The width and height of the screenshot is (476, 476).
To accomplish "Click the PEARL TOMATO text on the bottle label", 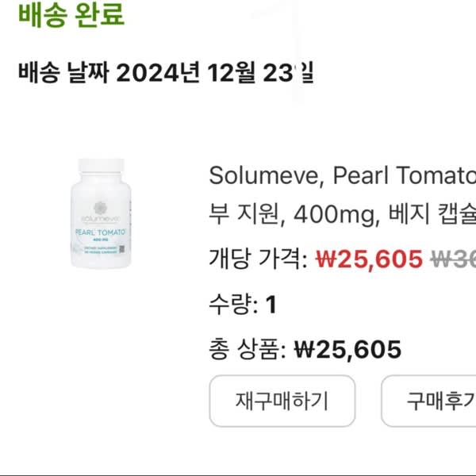I will coord(100,232).
